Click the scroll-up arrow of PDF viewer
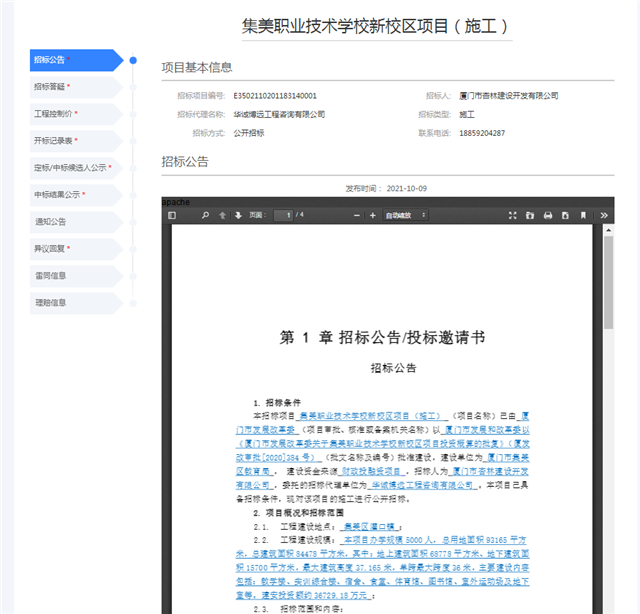This screenshot has width=640, height=614. click(609, 230)
